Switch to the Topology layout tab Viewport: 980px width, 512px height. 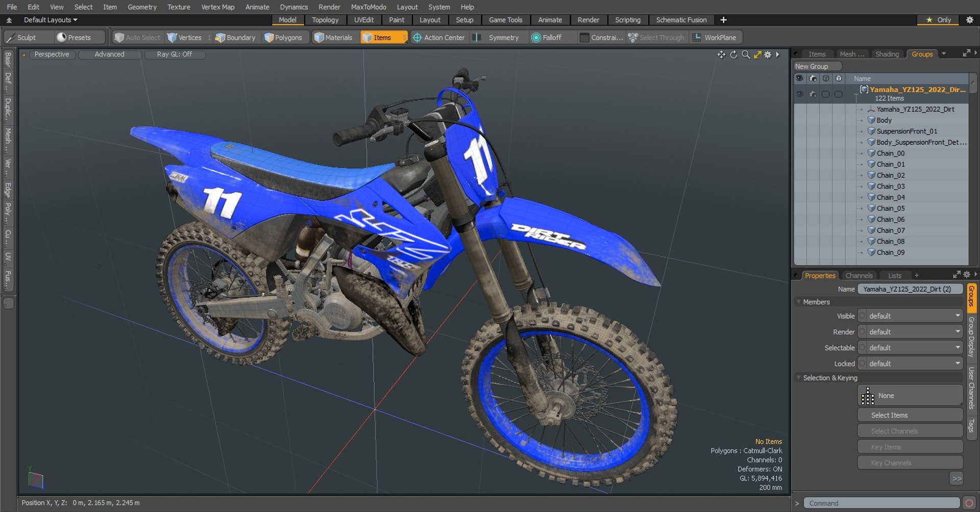325,20
